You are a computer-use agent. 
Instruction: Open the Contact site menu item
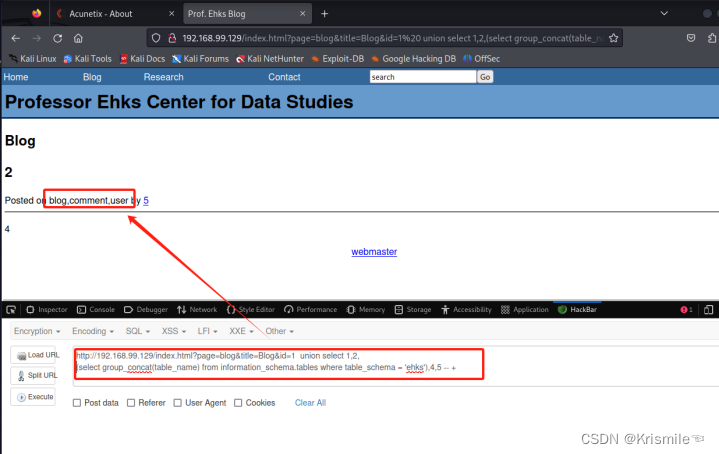point(284,77)
